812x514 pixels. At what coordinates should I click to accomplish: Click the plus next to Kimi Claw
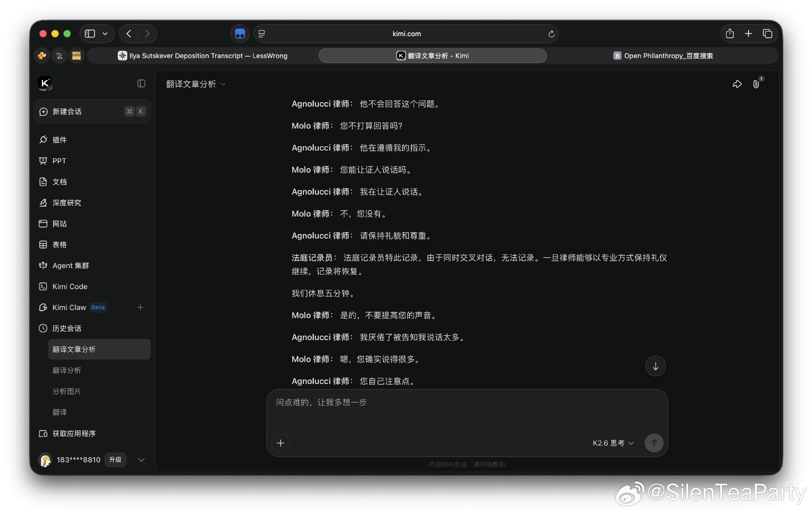(x=140, y=307)
